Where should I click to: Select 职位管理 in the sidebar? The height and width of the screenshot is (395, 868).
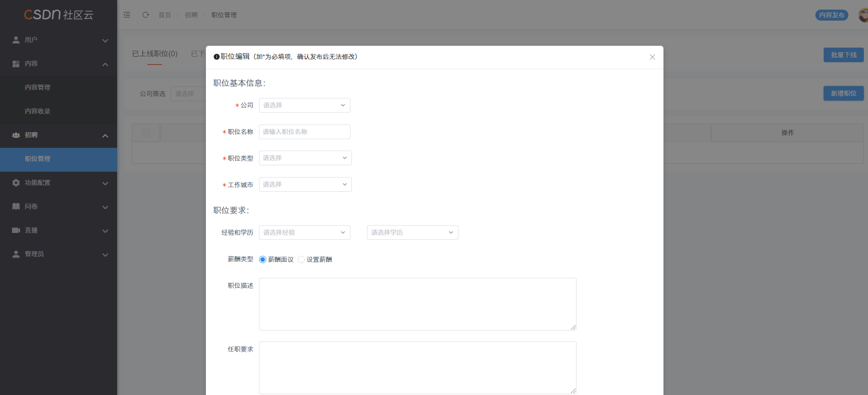(59, 159)
